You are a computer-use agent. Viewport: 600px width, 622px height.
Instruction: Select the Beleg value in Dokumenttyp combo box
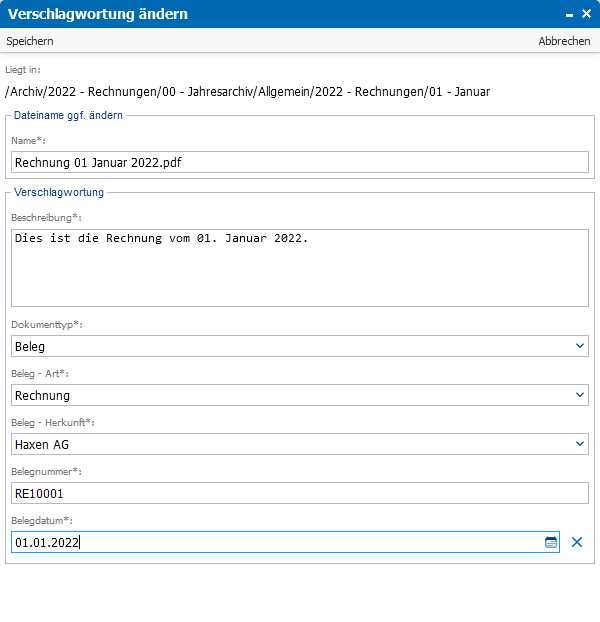point(299,346)
